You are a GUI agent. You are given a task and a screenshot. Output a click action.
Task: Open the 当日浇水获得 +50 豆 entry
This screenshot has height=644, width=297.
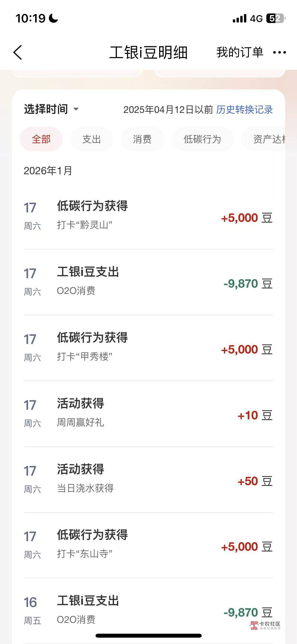pos(148,479)
